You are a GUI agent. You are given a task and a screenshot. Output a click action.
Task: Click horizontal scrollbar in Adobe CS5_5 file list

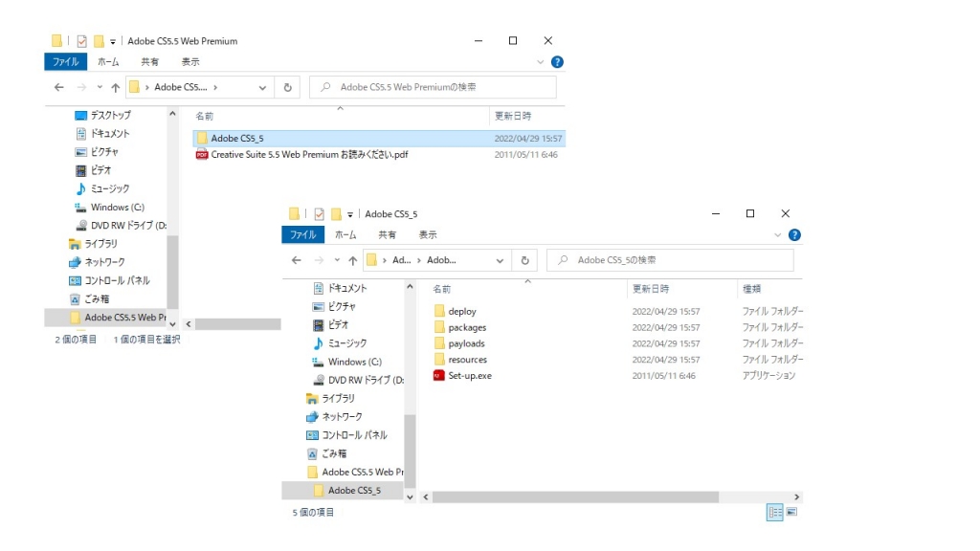[x=575, y=497]
